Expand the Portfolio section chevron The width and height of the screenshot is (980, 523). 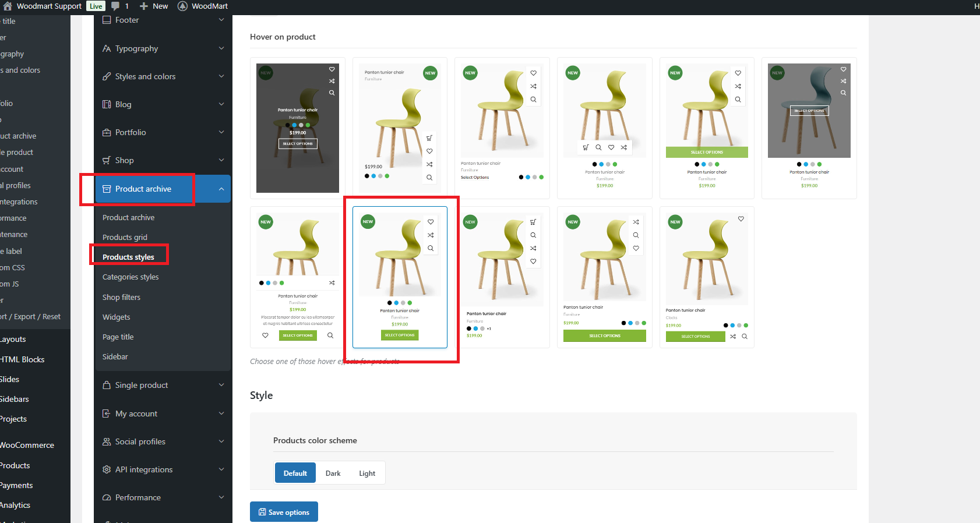point(221,132)
